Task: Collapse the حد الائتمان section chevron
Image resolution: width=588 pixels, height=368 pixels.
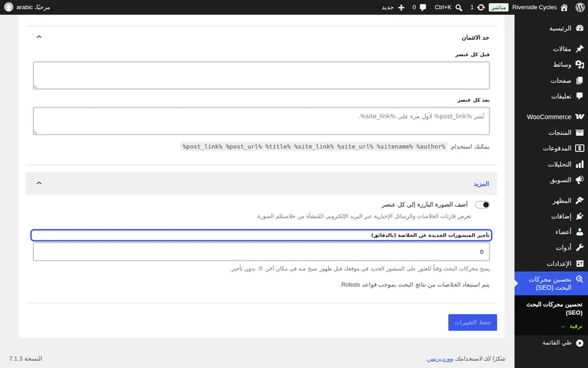Action: (39, 37)
